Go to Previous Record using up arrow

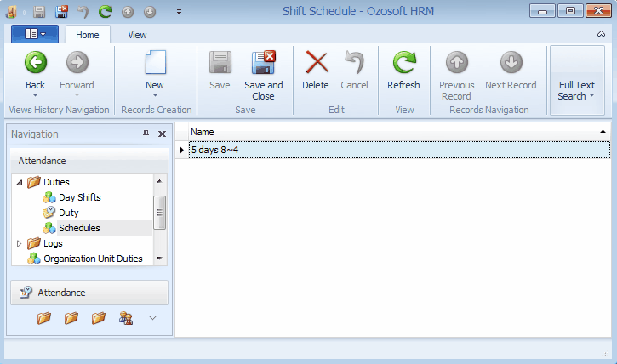[456, 62]
